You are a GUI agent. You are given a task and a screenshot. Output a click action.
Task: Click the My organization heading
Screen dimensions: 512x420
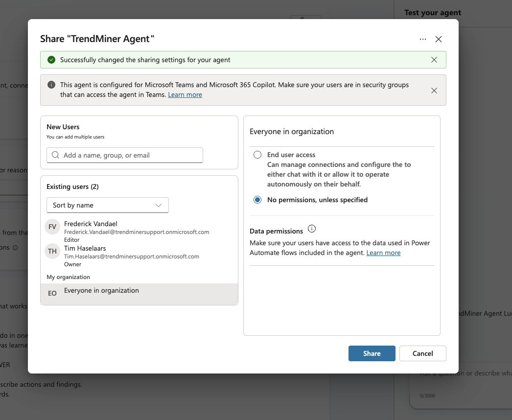coord(68,277)
